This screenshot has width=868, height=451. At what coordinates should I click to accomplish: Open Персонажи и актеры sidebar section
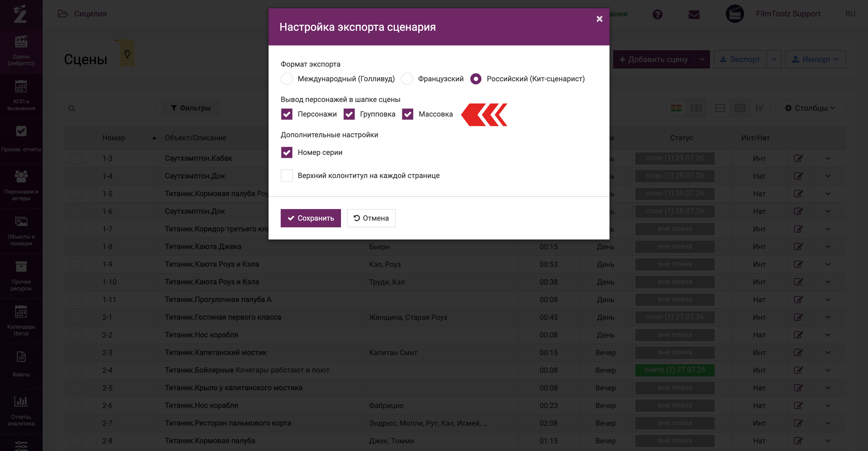point(21,186)
